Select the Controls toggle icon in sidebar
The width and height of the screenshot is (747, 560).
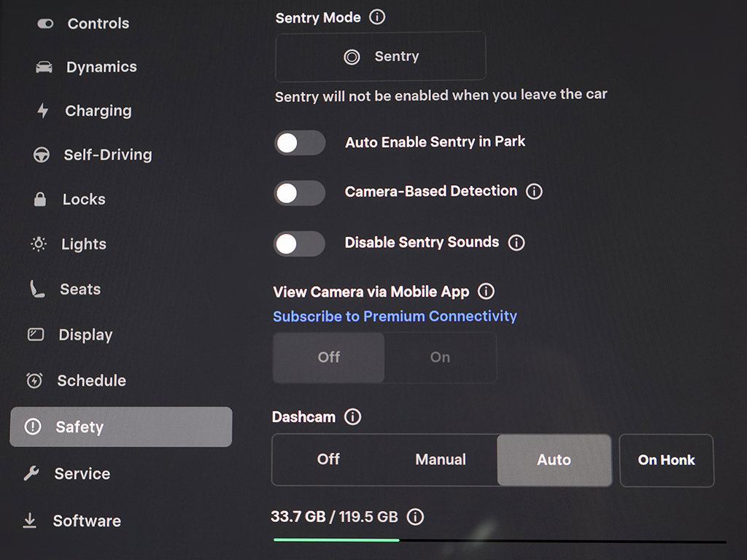tap(45, 23)
